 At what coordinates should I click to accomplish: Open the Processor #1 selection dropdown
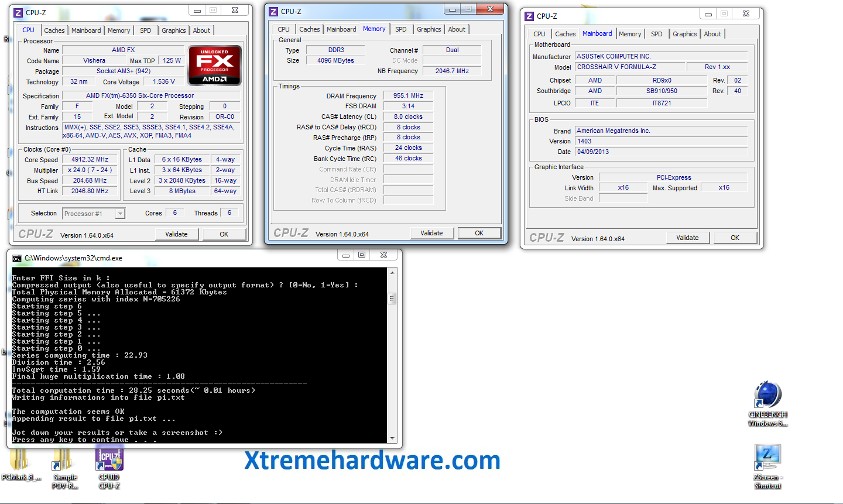coord(120,214)
